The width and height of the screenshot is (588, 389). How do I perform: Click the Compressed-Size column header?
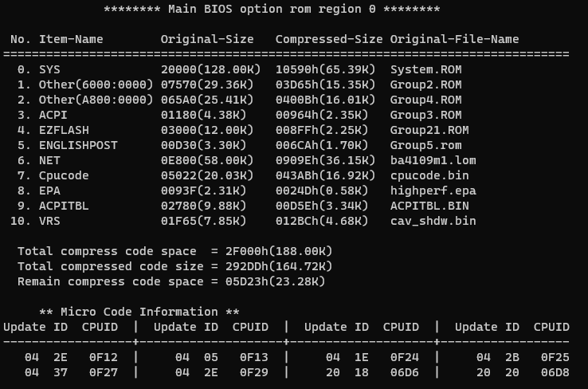pyautogui.click(x=329, y=39)
